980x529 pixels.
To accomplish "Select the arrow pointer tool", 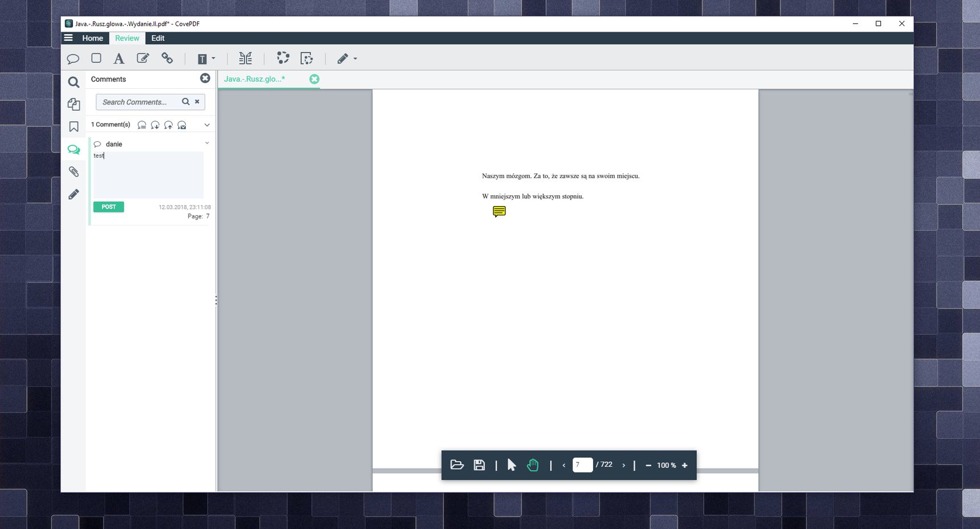I will [x=511, y=465].
